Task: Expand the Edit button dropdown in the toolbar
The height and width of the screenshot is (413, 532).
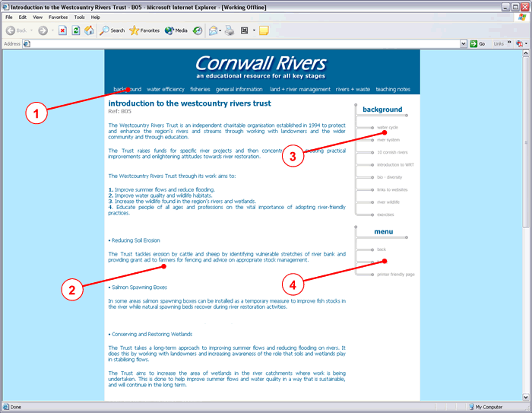Action: [x=253, y=30]
